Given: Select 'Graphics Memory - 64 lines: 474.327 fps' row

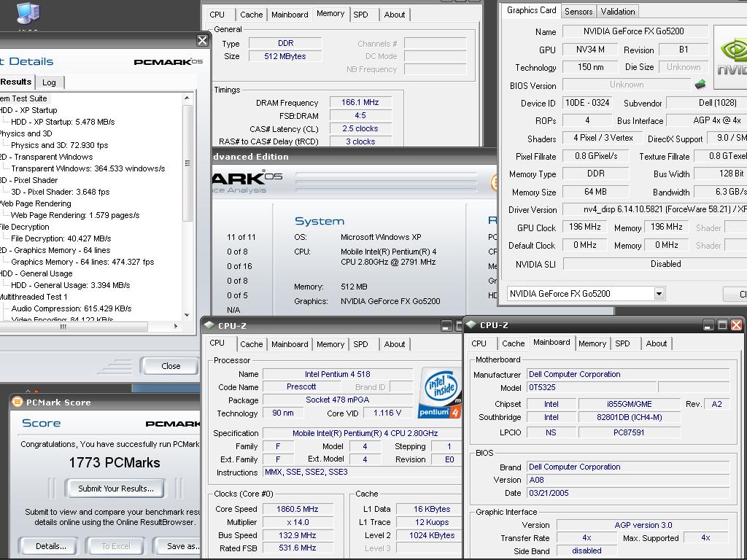Looking at the screenshot, I should [x=82, y=262].
